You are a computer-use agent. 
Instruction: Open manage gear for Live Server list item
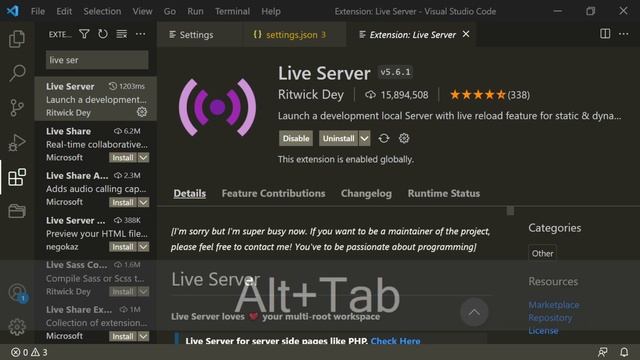tap(142, 112)
